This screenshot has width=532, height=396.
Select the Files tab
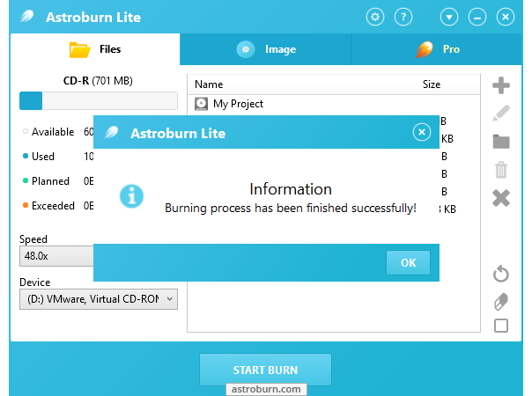tap(95, 49)
